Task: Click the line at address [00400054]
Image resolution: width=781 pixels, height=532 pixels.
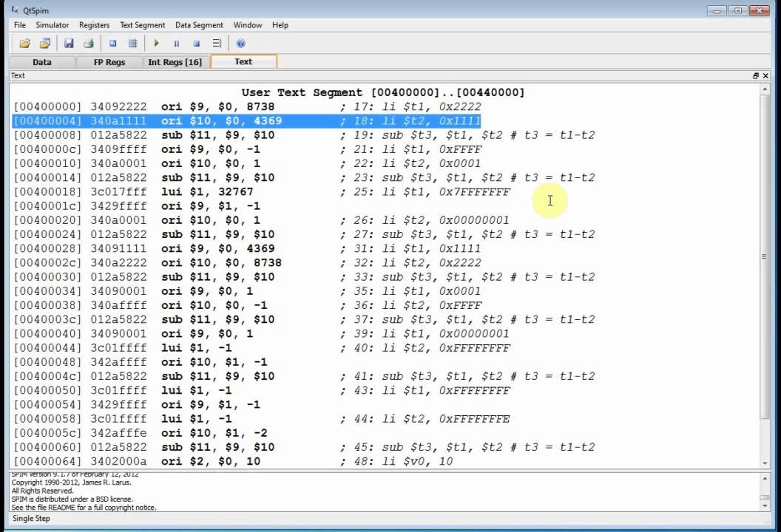Action: pos(137,405)
